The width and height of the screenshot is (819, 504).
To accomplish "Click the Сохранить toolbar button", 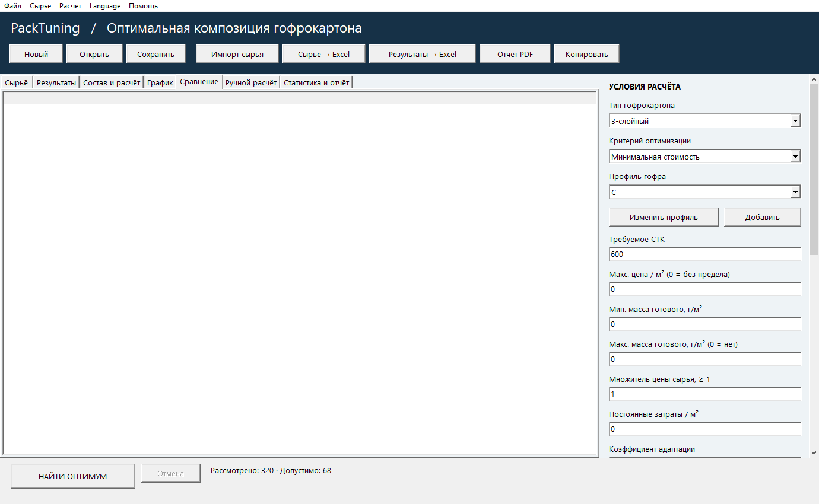I will [155, 54].
